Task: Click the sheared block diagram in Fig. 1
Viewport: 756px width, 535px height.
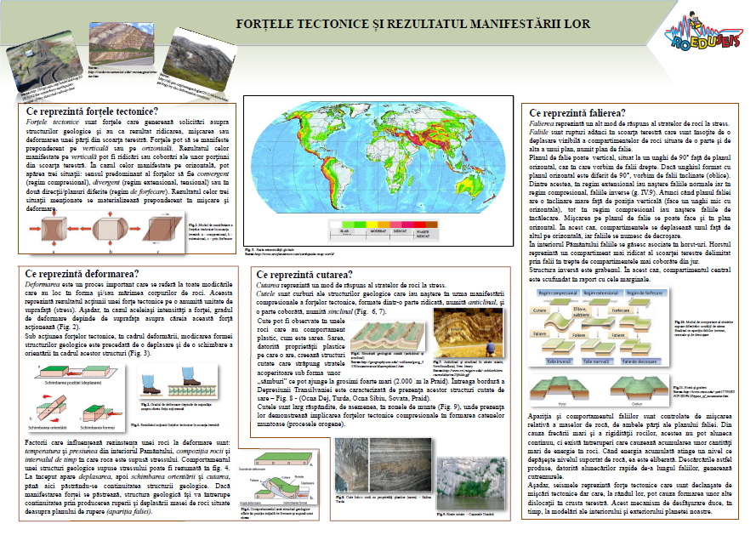Action: (x=162, y=229)
